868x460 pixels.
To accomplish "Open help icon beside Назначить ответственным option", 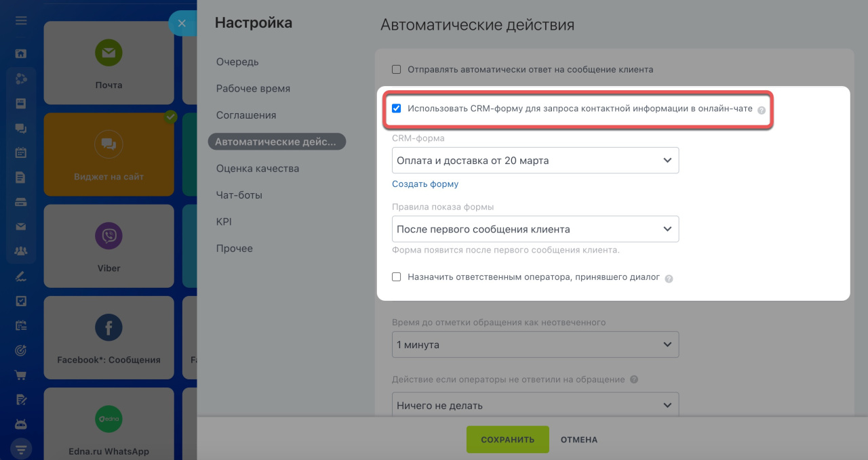I will pos(669,278).
